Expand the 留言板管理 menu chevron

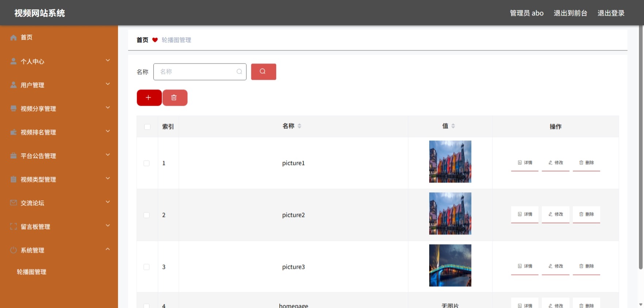click(108, 226)
